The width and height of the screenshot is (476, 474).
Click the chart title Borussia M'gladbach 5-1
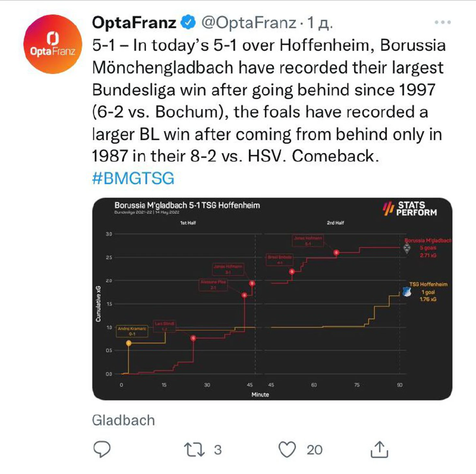pos(187,205)
